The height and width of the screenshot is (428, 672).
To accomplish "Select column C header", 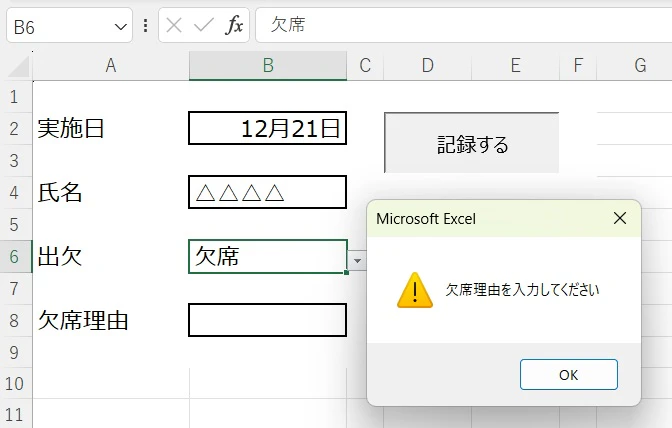I will [365, 66].
